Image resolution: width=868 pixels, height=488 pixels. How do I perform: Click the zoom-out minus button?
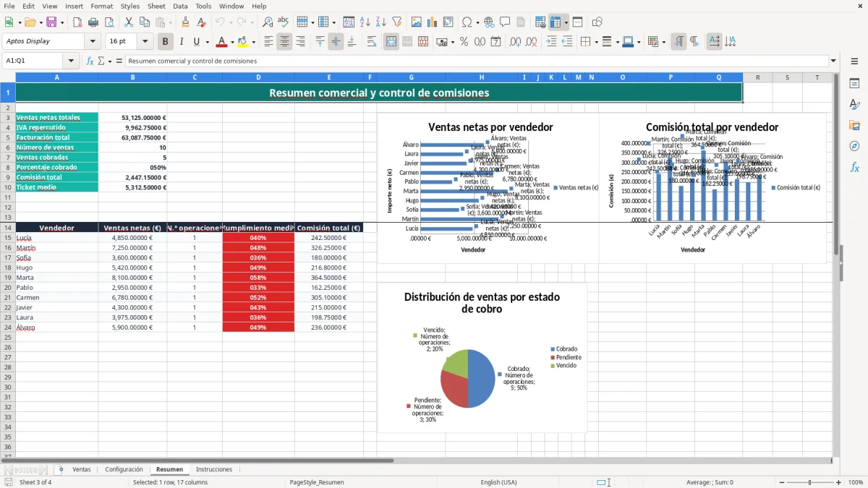[782, 482]
